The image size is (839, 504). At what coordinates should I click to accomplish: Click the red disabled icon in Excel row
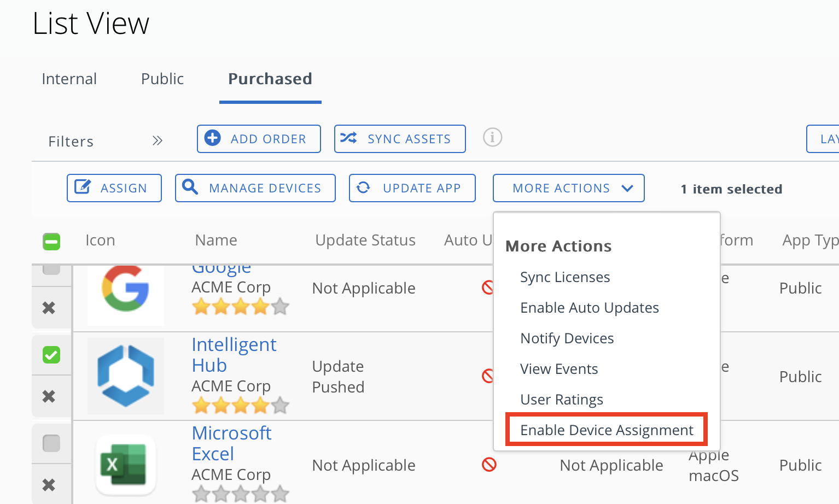click(489, 465)
